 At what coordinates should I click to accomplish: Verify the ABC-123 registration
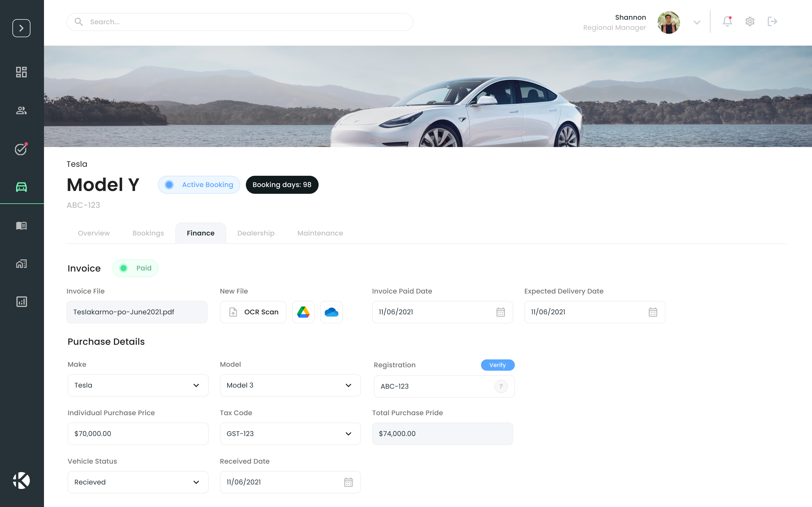[498, 365]
